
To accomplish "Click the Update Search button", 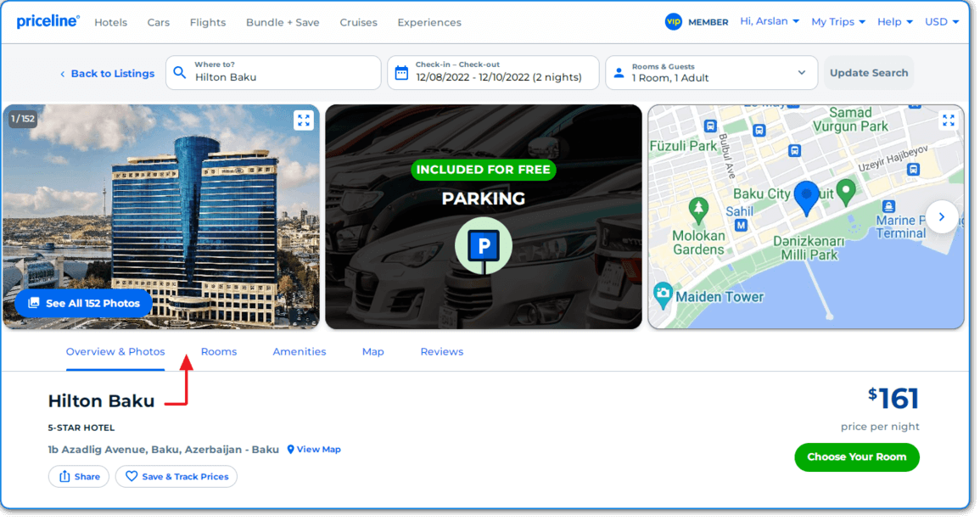I will tap(869, 72).
